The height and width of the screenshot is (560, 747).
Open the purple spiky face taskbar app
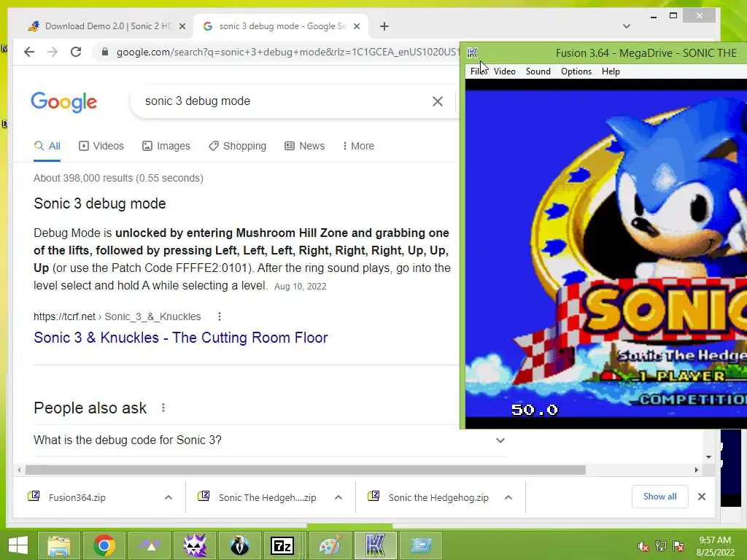point(195,545)
